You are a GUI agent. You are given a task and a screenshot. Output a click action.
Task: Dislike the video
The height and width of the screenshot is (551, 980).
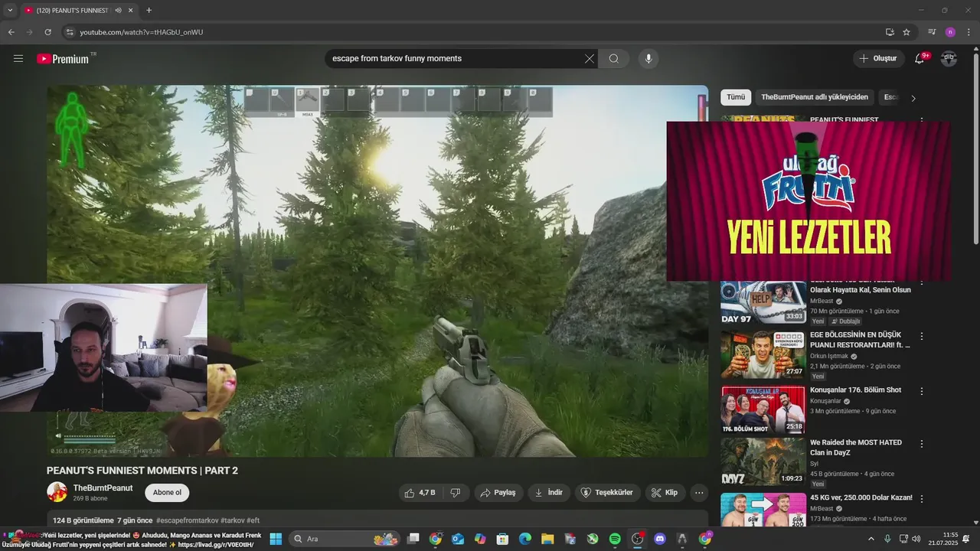coord(456,492)
